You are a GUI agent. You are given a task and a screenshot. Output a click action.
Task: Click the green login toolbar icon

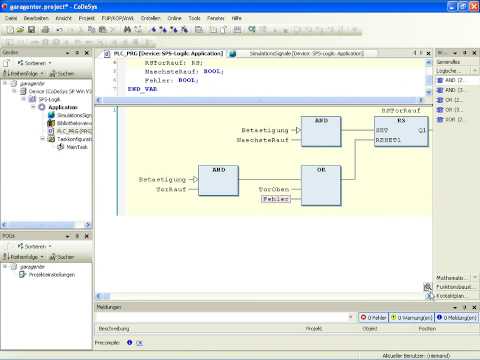pyautogui.click(x=252, y=29)
